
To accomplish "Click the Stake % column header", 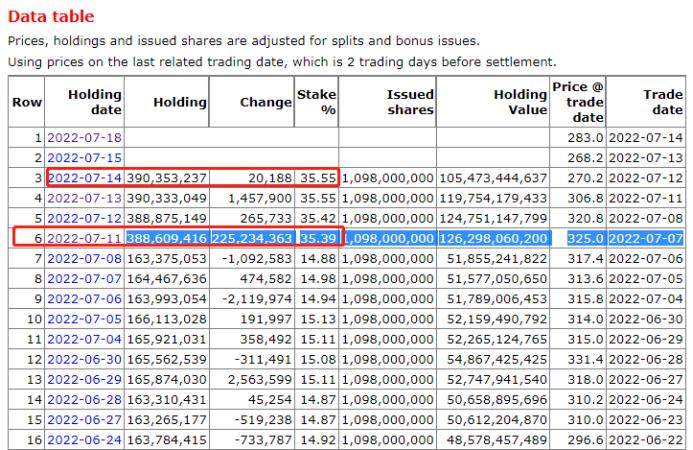I will click(x=316, y=102).
